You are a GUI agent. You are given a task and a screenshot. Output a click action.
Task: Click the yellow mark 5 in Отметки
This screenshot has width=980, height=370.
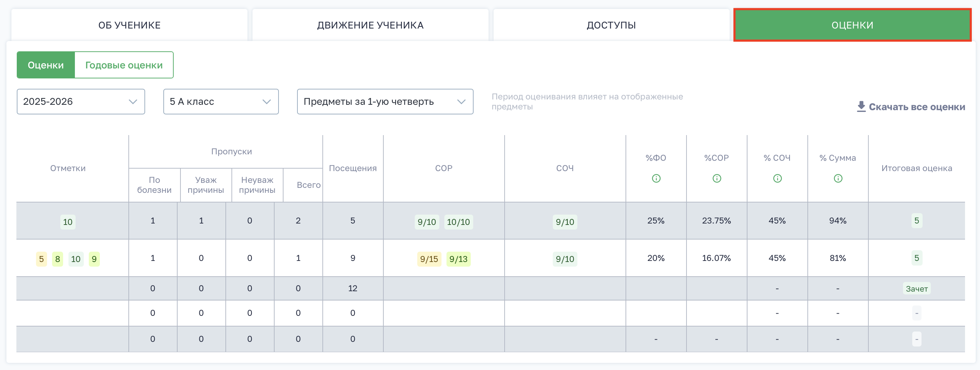(41, 259)
